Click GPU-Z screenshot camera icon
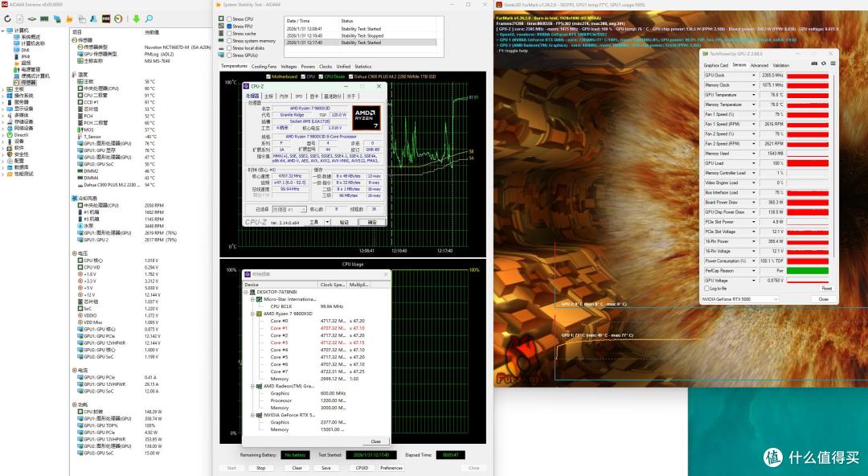This screenshot has width=868, height=476. coord(813,64)
